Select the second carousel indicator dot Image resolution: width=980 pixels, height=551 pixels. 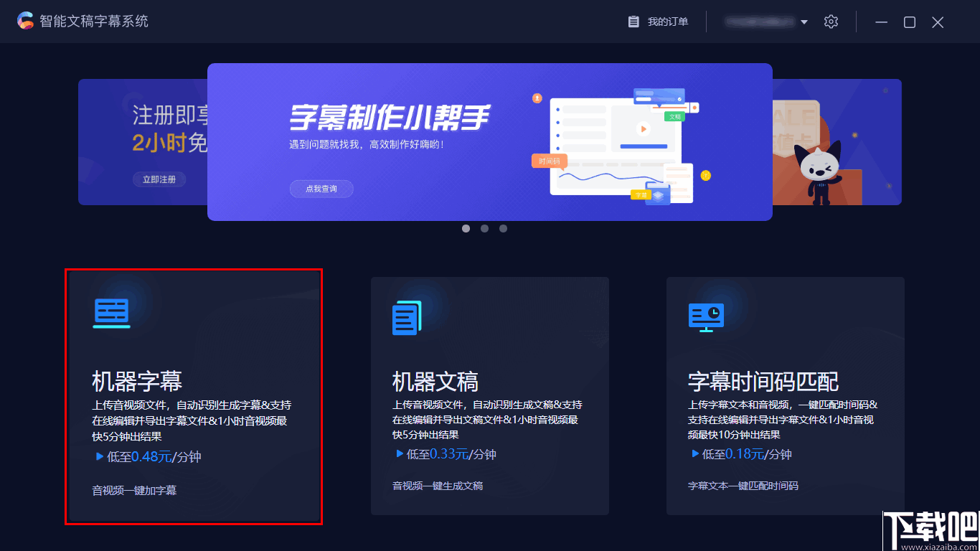484,228
